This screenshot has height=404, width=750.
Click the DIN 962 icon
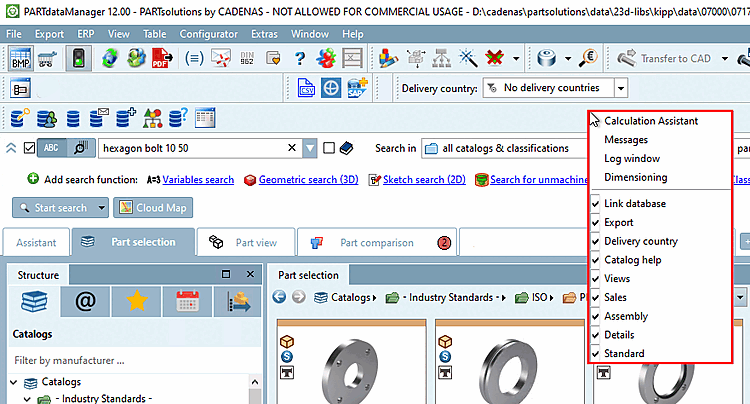coord(247,59)
